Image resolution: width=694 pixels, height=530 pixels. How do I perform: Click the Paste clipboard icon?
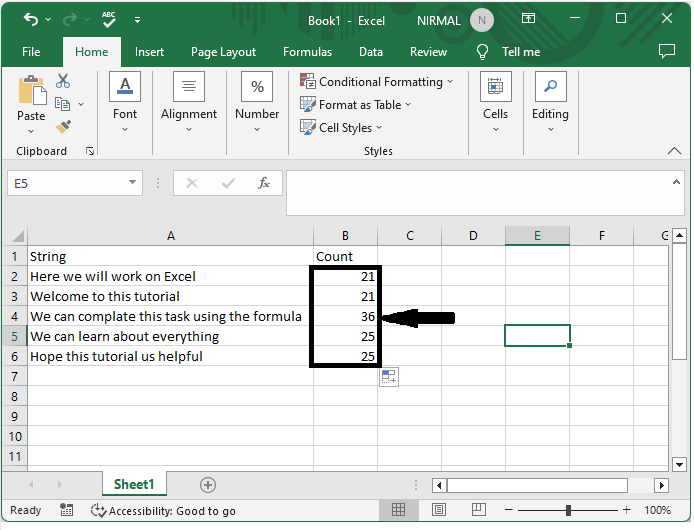point(32,90)
